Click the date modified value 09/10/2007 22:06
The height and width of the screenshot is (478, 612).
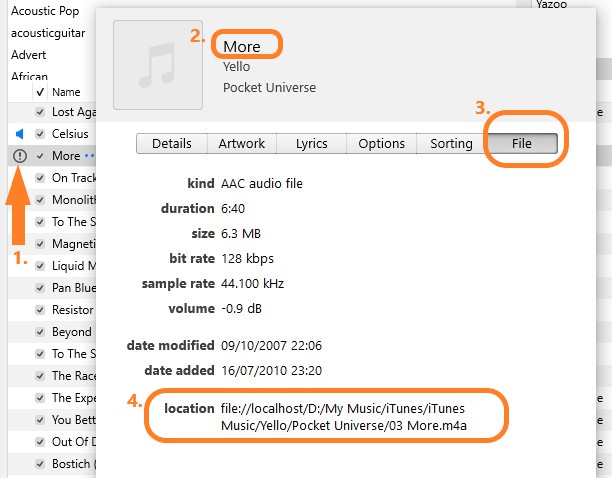[x=271, y=346]
